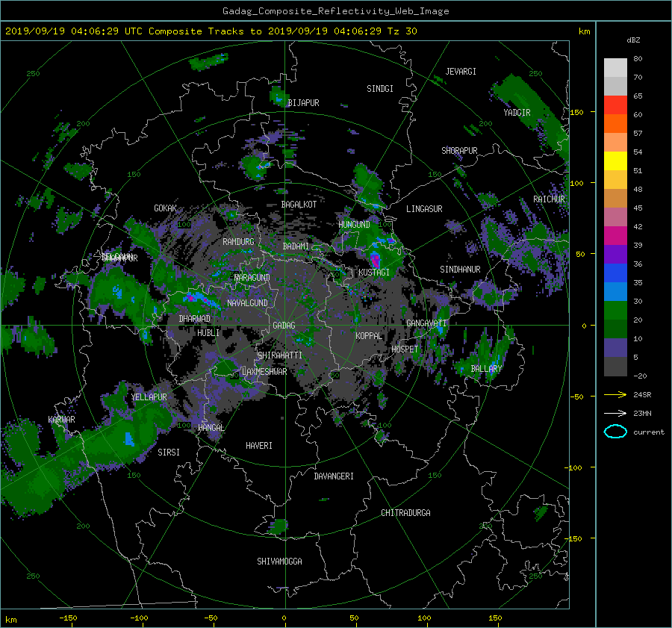This screenshot has width=672, height=628.
Task: Click the SINDHANUR city label
Action: pyautogui.click(x=460, y=270)
